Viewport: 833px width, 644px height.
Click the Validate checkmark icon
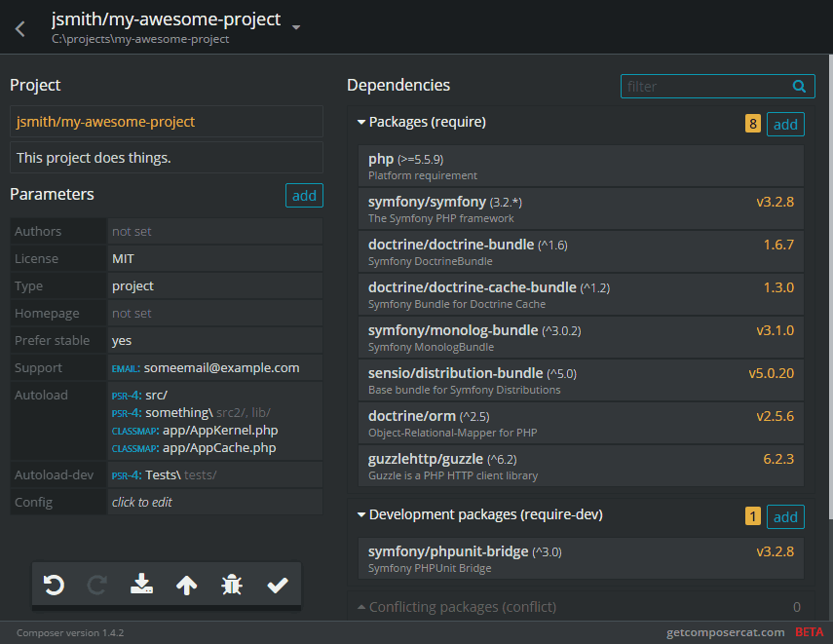coord(277,585)
